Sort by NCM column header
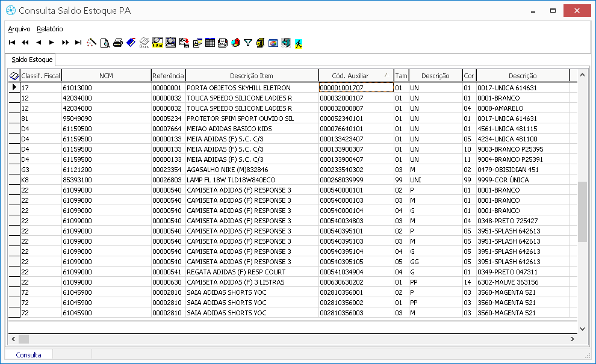Image resolution: width=596 pixels, height=364 pixels. click(x=106, y=76)
